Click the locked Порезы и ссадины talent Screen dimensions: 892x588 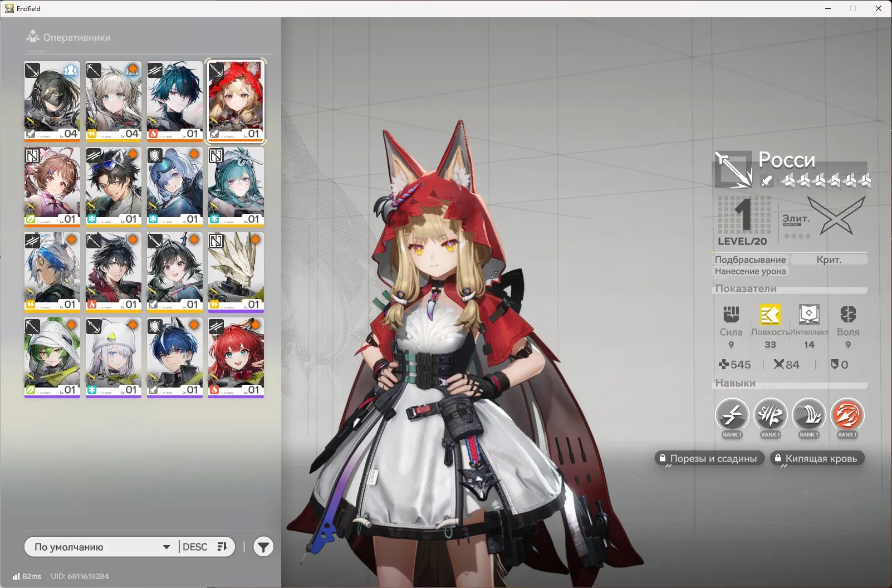(708, 458)
